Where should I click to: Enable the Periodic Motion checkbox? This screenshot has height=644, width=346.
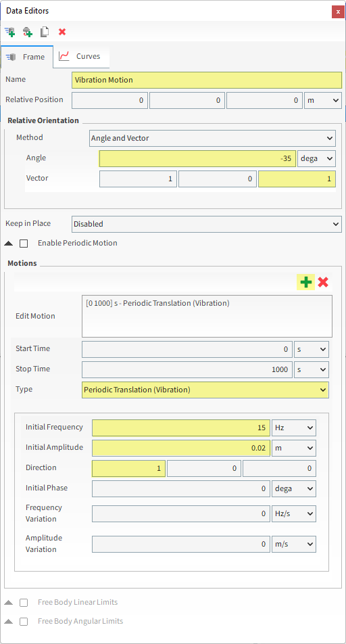[24, 244]
